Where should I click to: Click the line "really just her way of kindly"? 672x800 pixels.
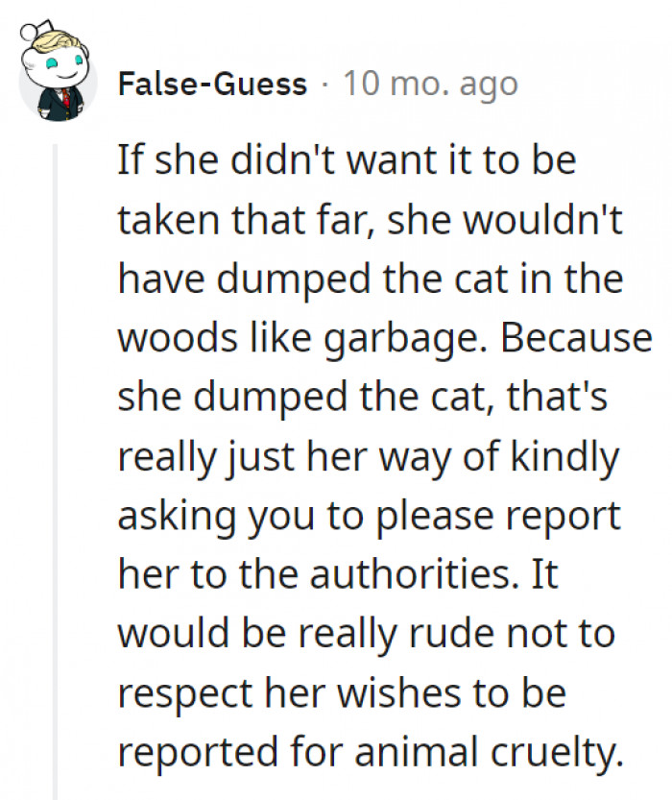click(x=370, y=458)
